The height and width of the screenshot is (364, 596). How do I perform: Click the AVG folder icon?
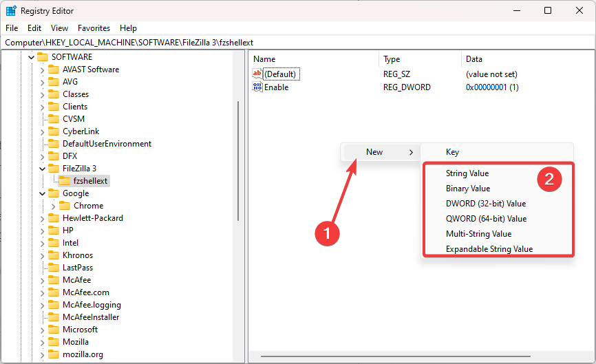click(54, 82)
